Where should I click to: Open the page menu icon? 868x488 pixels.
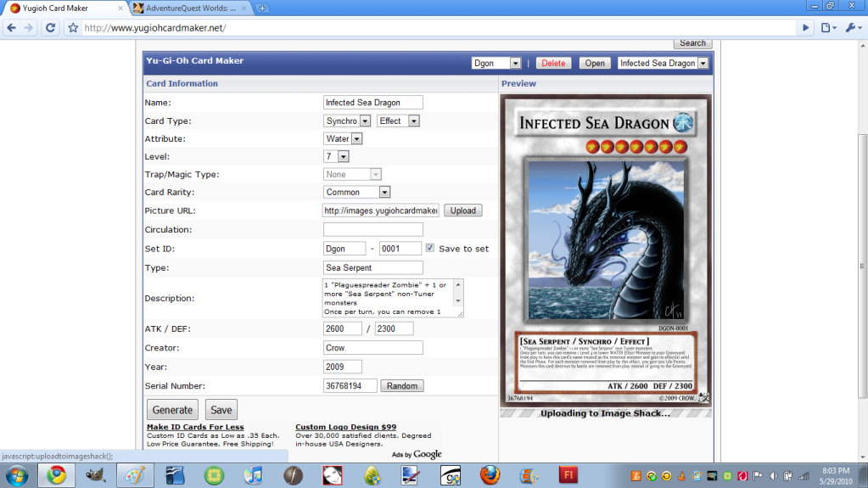click(828, 27)
